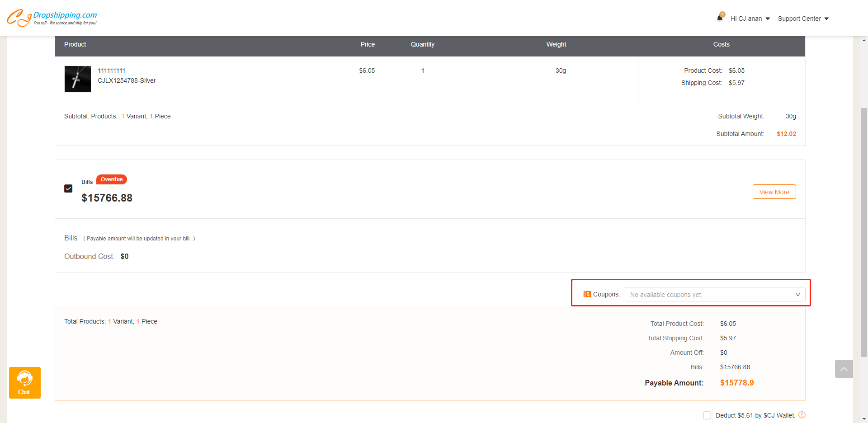Click the back-to-top arrow button
Image resolution: width=868 pixels, height=423 pixels.
pyautogui.click(x=844, y=369)
